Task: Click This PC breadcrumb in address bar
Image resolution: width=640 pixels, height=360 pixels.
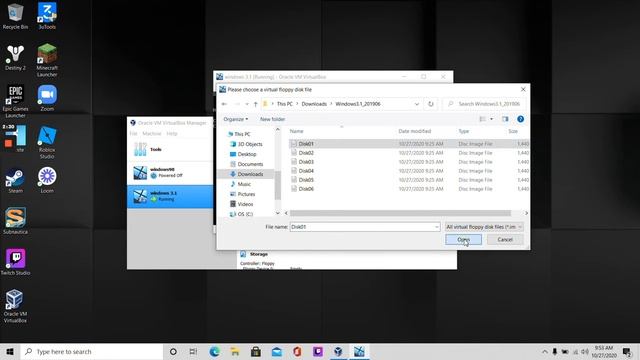Action: point(284,104)
